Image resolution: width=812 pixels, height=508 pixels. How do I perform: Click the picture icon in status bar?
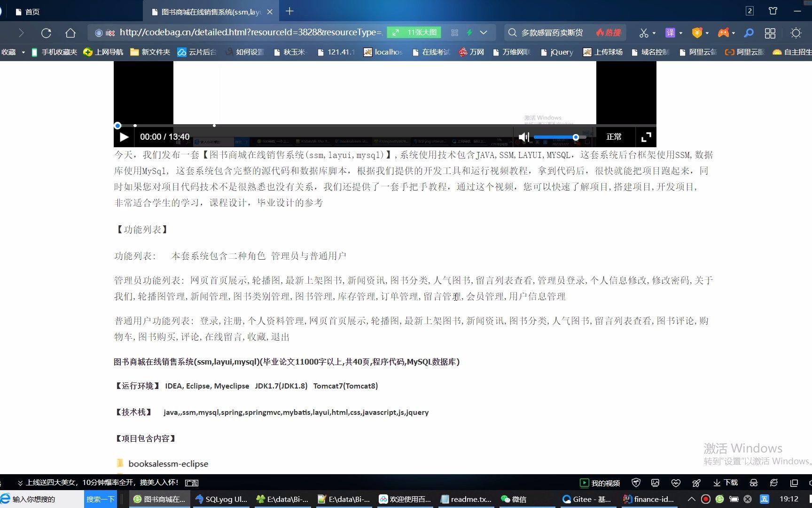[656, 483]
